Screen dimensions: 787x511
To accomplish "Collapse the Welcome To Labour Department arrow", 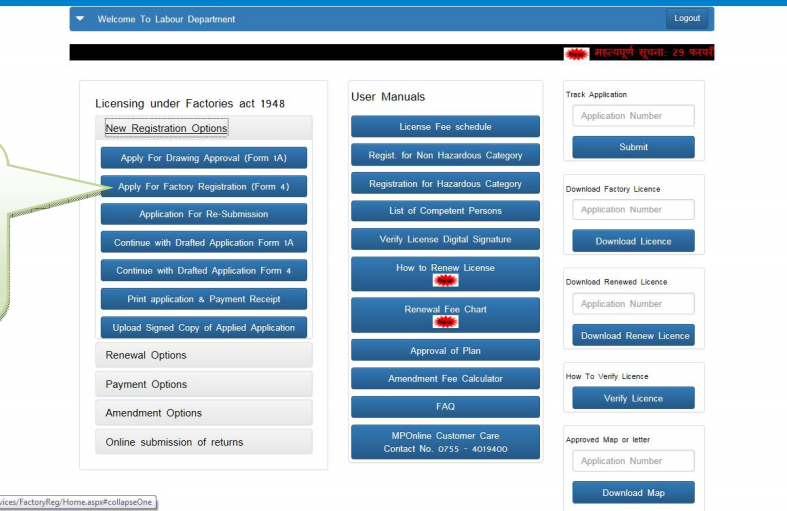I will pos(81,19).
